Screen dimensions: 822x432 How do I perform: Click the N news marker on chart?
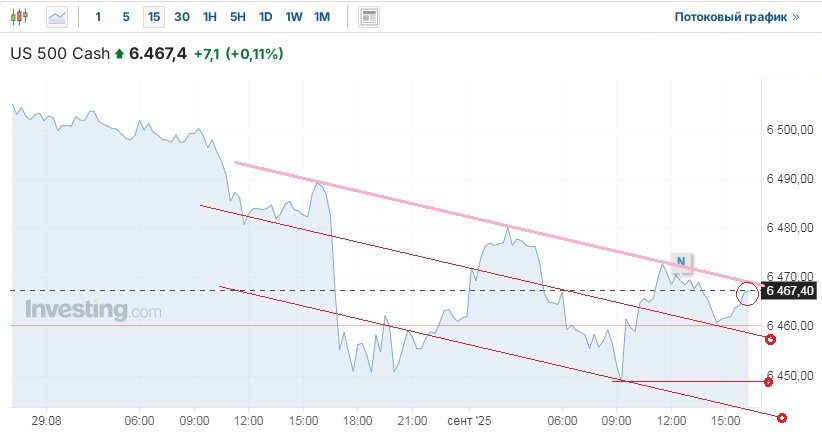pyautogui.click(x=680, y=263)
